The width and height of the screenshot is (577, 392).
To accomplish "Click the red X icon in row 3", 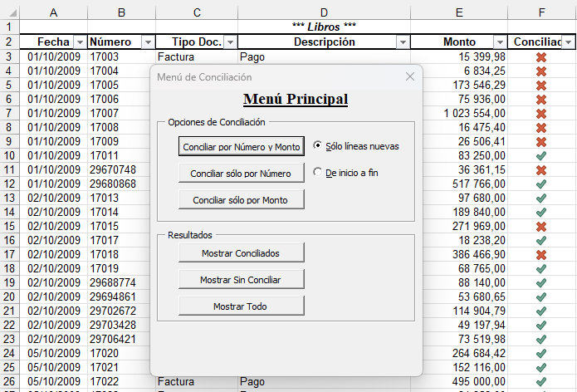I will (541, 57).
